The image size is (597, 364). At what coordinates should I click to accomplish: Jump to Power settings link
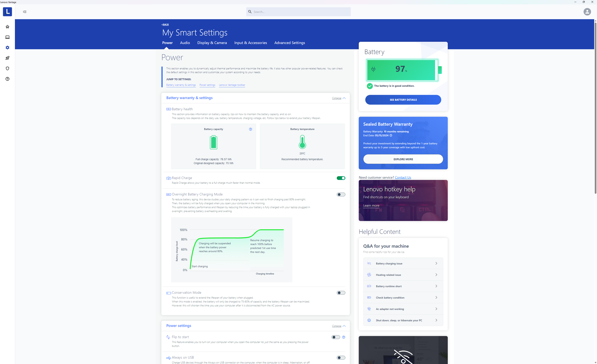[207, 85]
